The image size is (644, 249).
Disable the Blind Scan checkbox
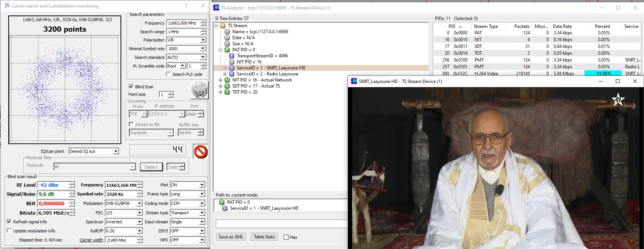tap(131, 86)
